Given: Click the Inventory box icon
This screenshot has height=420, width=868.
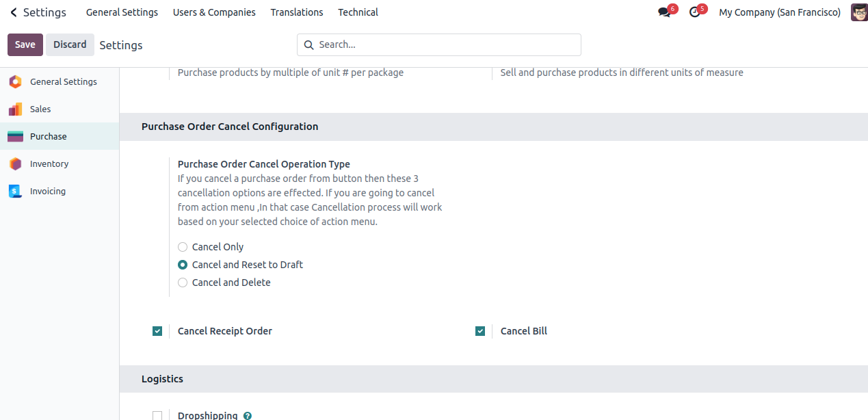Looking at the screenshot, I should 15,164.
